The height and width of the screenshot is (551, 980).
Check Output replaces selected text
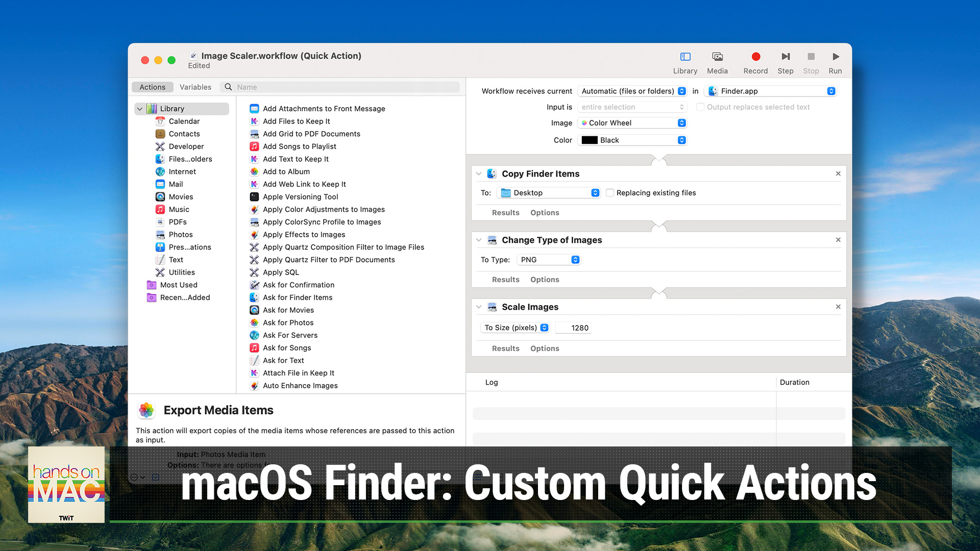pyautogui.click(x=701, y=107)
